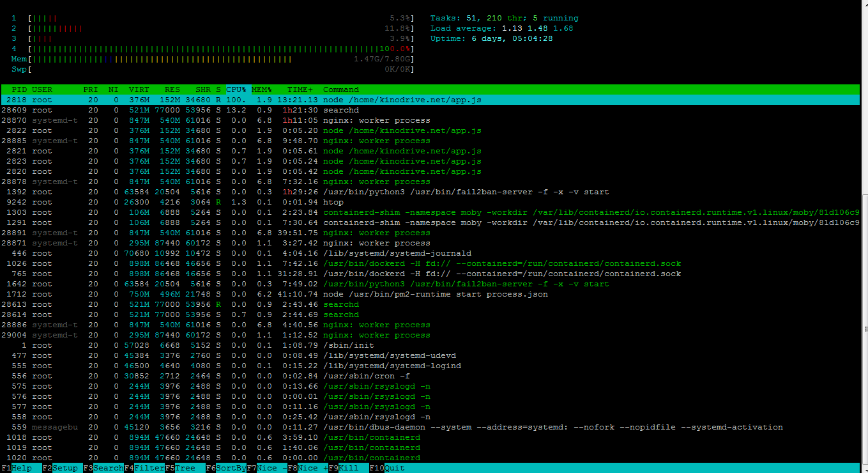This screenshot has height=473, width=868.
Task: Select rsyslogd row PID 575
Action: tap(430, 386)
